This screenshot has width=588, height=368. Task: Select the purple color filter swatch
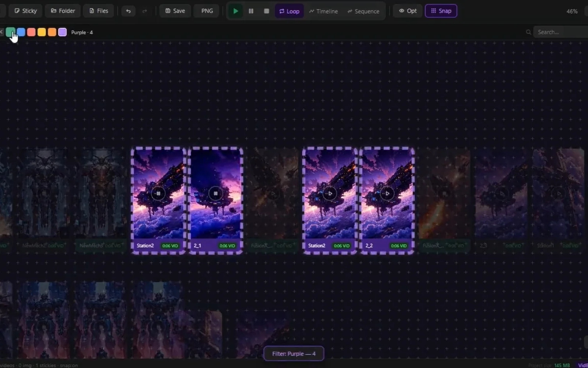62,32
